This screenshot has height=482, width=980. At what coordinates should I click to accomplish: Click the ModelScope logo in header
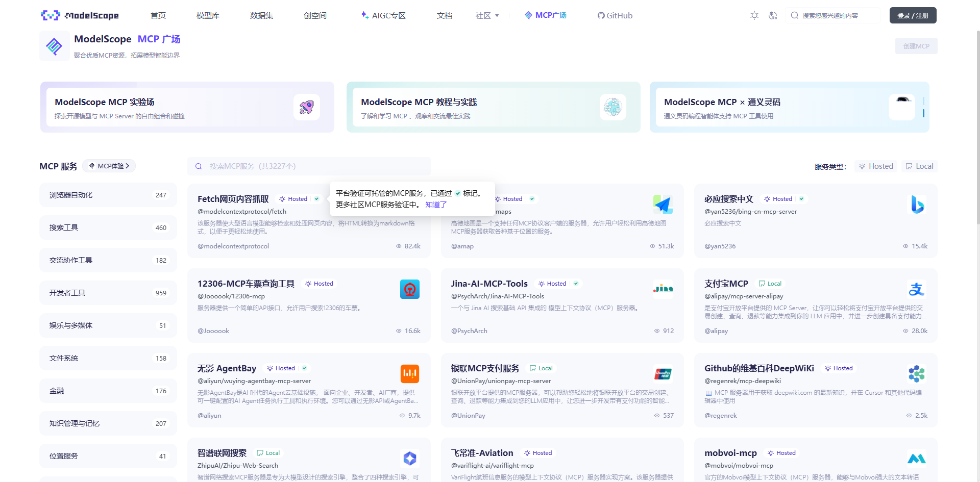[x=80, y=15]
